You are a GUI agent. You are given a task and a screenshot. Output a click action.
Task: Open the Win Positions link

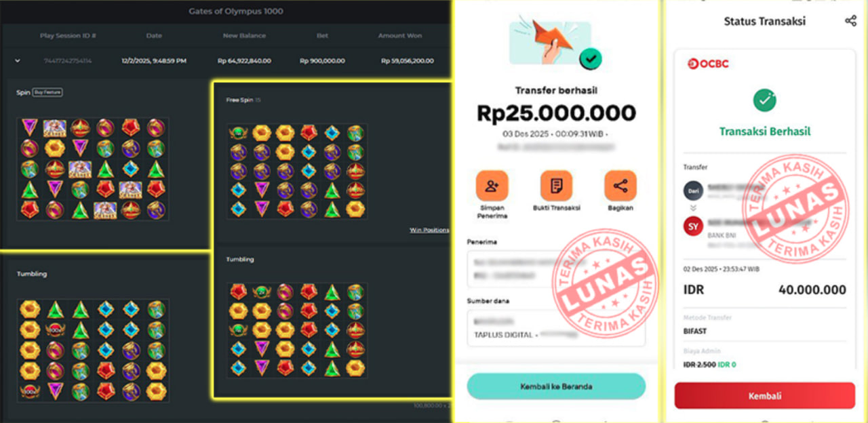(429, 230)
